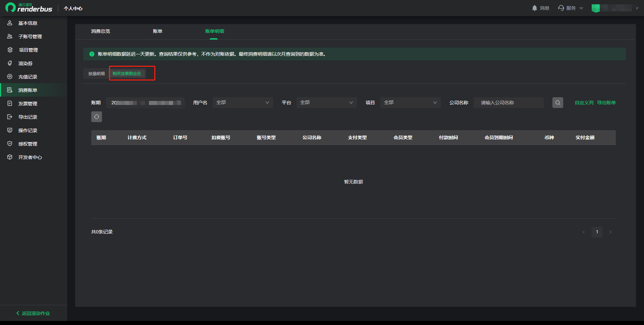Screen dimensions: 644x325
Task: Expand the 项目 dropdown
Action: click(410, 103)
